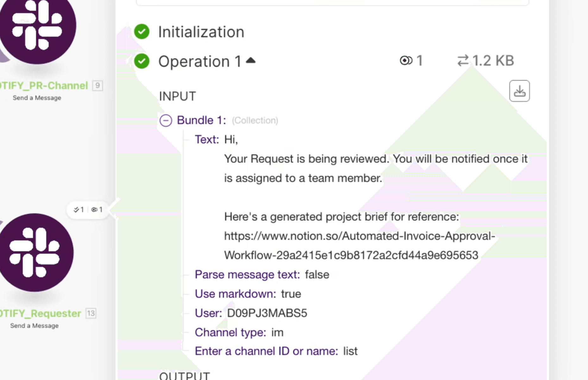Click the green check beside Initialization
Image resolution: width=588 pixels, height=380 pixels.
click(142, 32)
